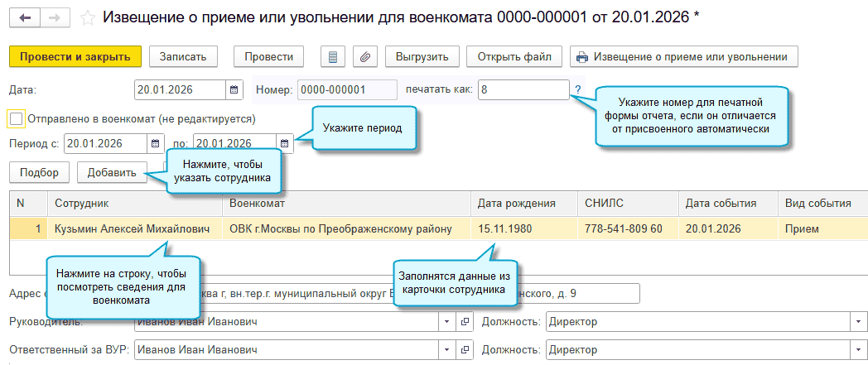Click the question mark help icon
The height and width of the screenshot is (365, 868).
(x=577, y=89)
